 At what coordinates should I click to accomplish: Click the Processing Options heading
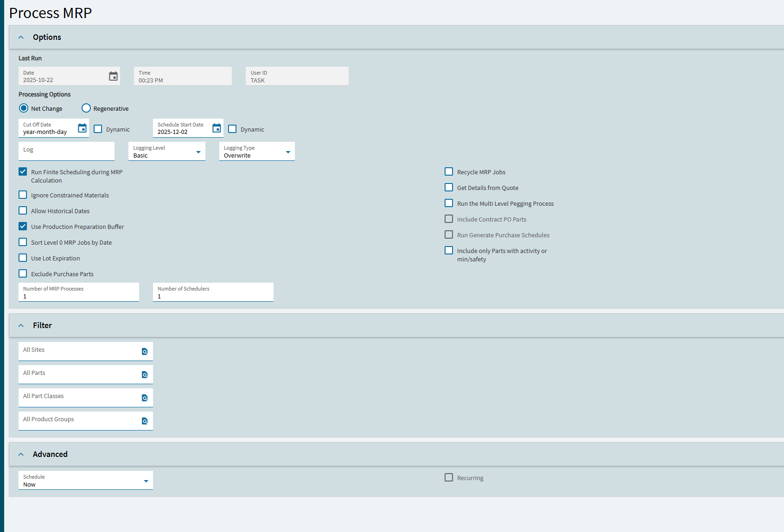tap(45, 95)
